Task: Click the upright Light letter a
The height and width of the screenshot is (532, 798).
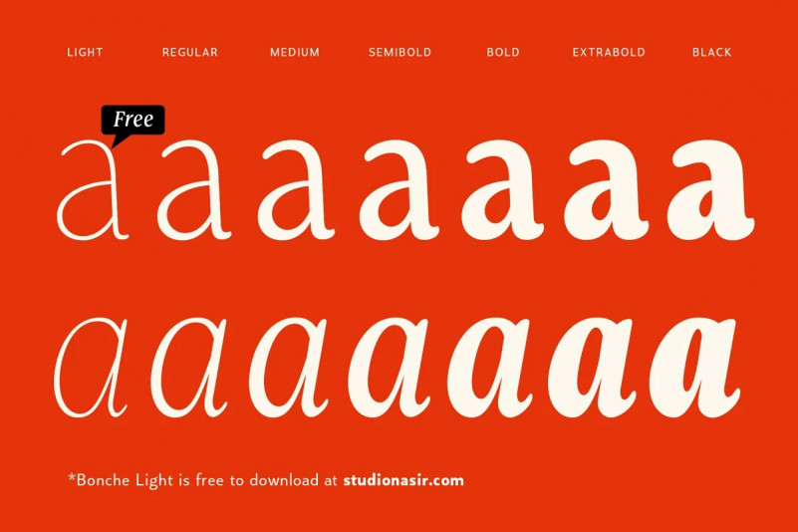Action: point(93,190)
